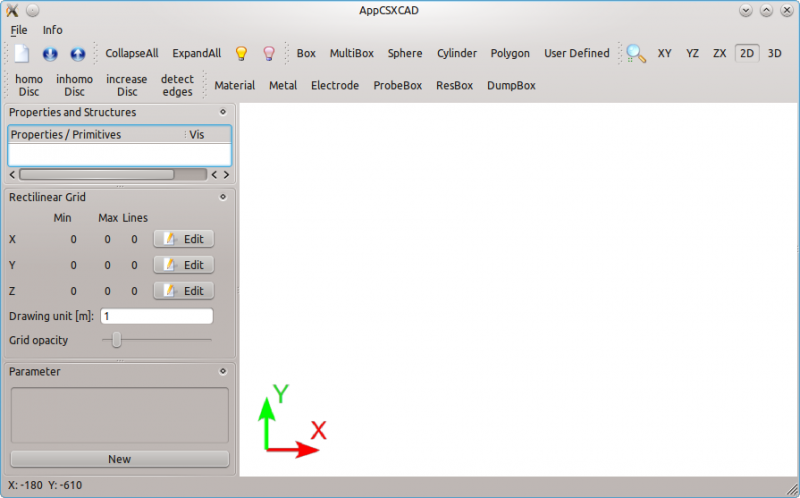Click CollapseAll to collapse the tree

132,54
